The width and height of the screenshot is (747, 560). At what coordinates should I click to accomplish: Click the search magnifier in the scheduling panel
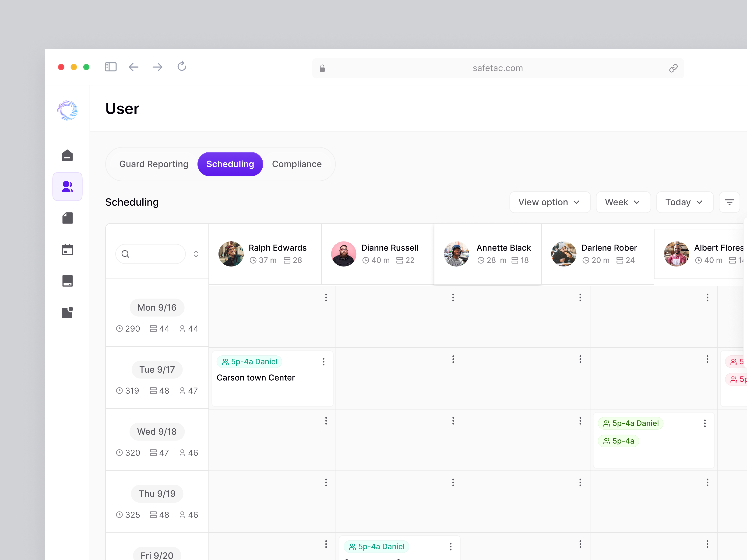point(125,254)
